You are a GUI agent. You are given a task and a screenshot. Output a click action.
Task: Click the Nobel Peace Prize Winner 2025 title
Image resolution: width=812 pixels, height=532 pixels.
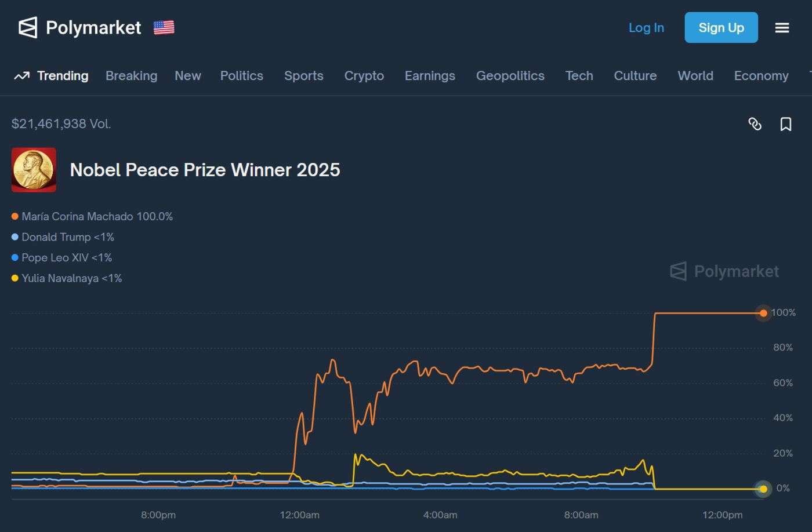pyautogui.click(x=205, y=170)
